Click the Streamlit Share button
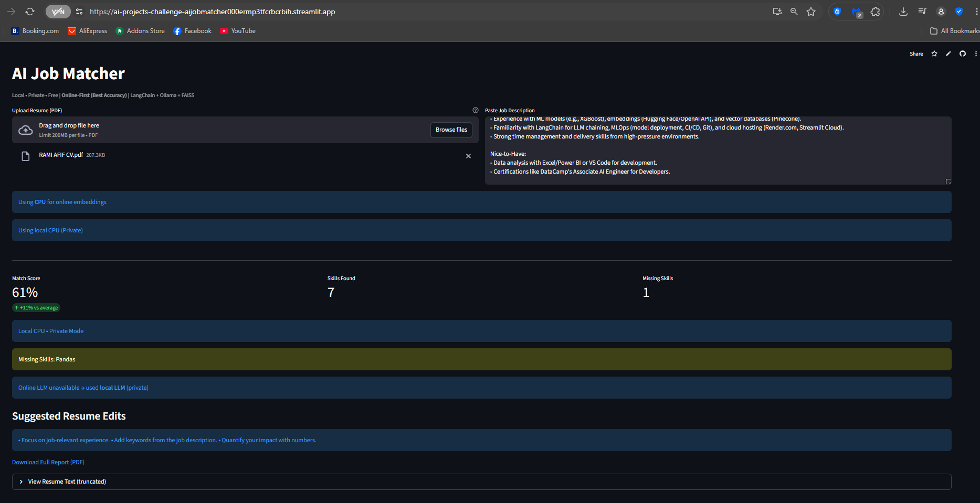 click(916, 54)
